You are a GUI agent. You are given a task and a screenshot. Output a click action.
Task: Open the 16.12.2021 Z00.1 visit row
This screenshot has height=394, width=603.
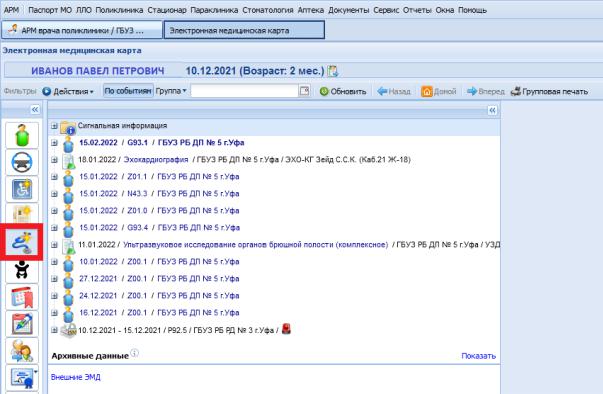[159, 313]
